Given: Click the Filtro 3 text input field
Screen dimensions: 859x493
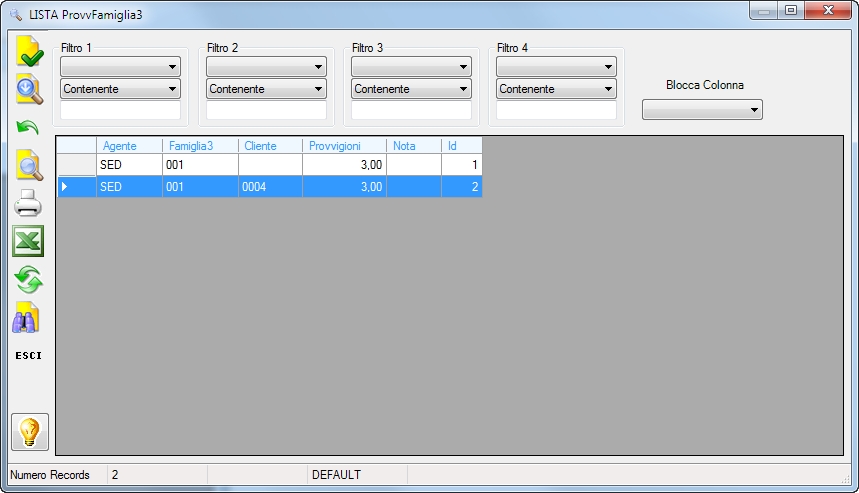Looking at the screenshot, I should pos(411,110).
